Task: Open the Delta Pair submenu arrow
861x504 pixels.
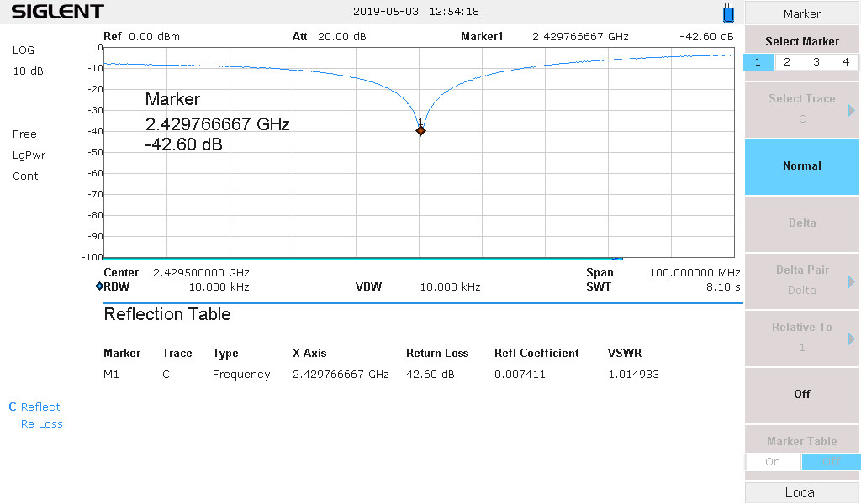Action: (851, 281)
